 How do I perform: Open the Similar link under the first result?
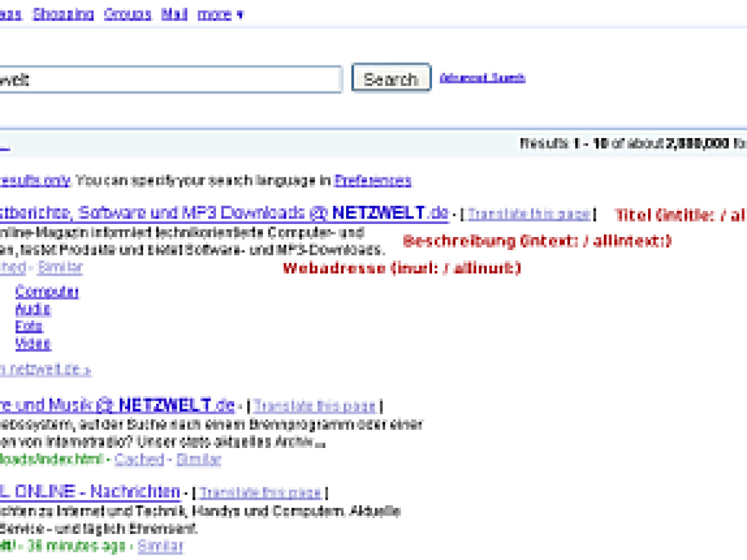[x=60, y=268]
